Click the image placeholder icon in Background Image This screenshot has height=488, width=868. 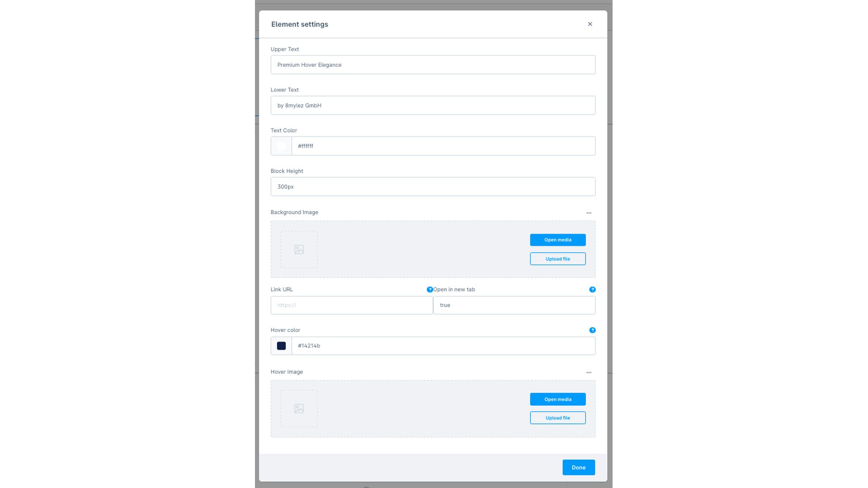(299, 249)
